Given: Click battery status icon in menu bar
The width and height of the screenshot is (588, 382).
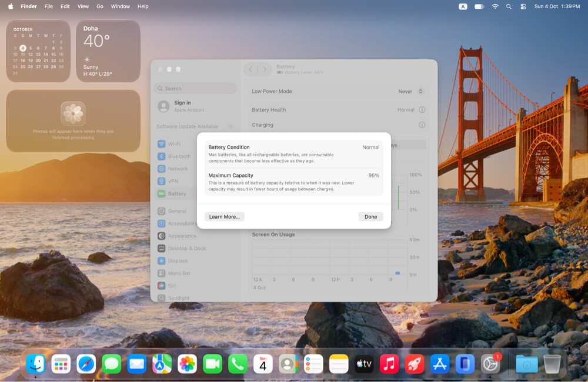Looking at the screenshot, I should (x=479, y=6).
